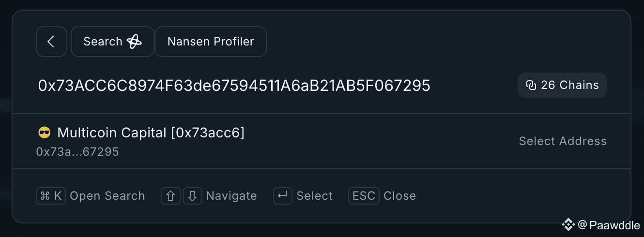Image resolution: width=644 pixels, height=237 pixels.
Task: Click the ⌘ K shortcut key badge
Action: 51,196
